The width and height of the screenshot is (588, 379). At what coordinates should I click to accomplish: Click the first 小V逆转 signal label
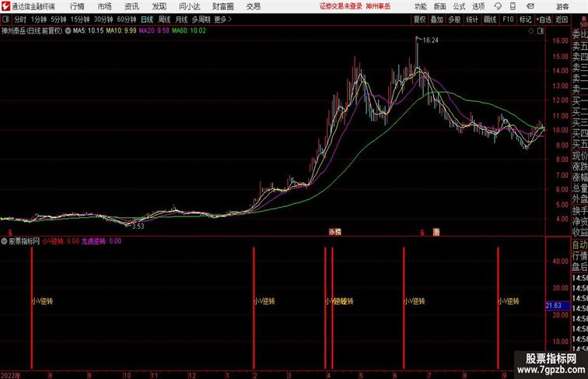[42, 301]
